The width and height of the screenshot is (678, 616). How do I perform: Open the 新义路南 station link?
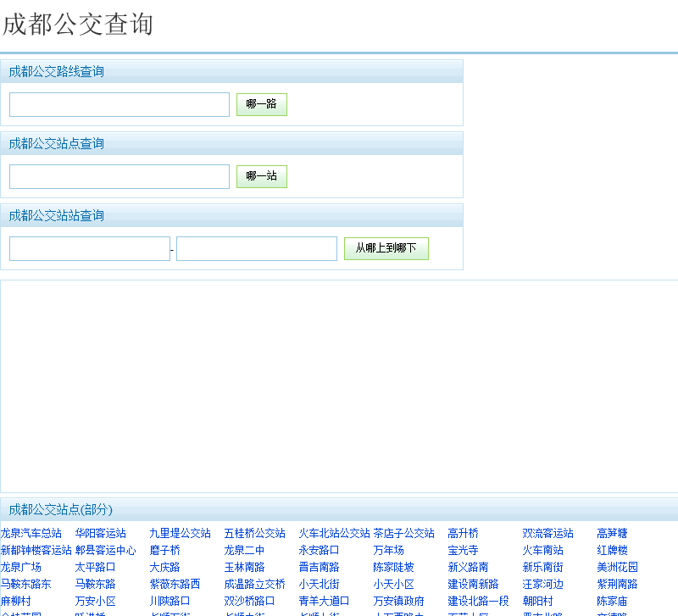[x=469, y=567]
